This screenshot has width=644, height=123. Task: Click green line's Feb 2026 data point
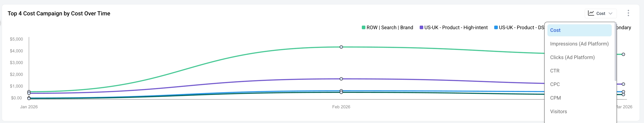(x=341, y=47)
